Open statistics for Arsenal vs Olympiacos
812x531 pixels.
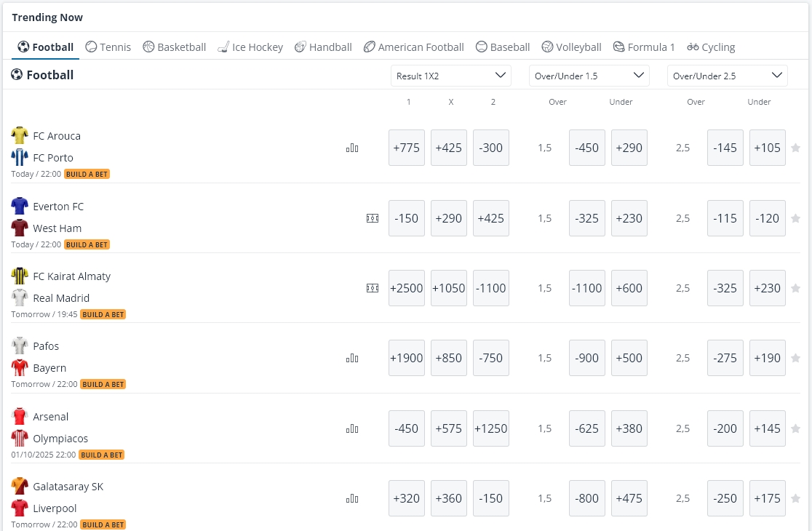point(352,428)
